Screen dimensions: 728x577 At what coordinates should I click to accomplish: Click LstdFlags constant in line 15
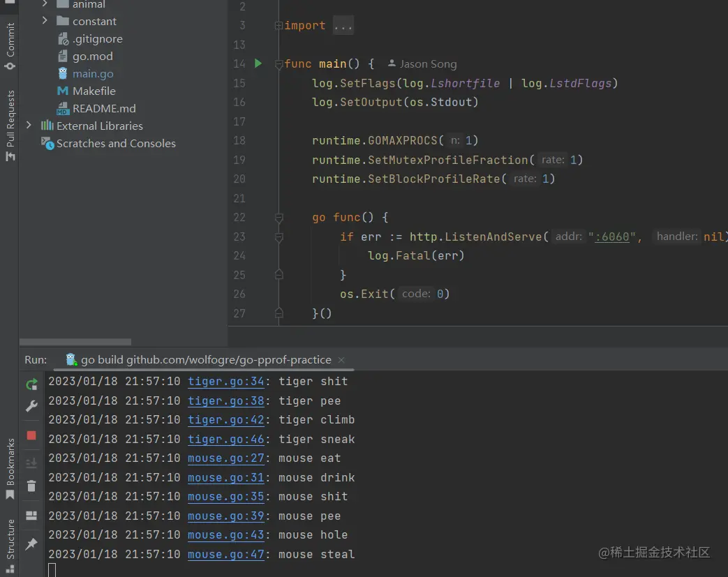point(580,83)
